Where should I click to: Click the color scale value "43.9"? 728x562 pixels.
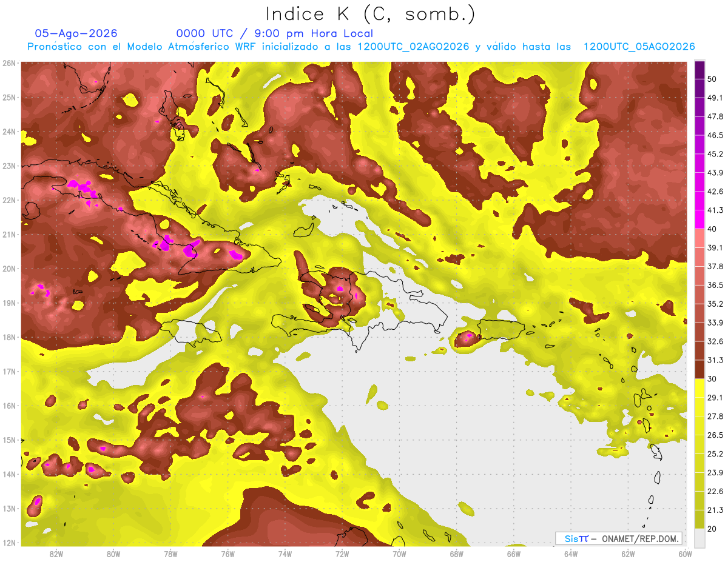(715, 173)
